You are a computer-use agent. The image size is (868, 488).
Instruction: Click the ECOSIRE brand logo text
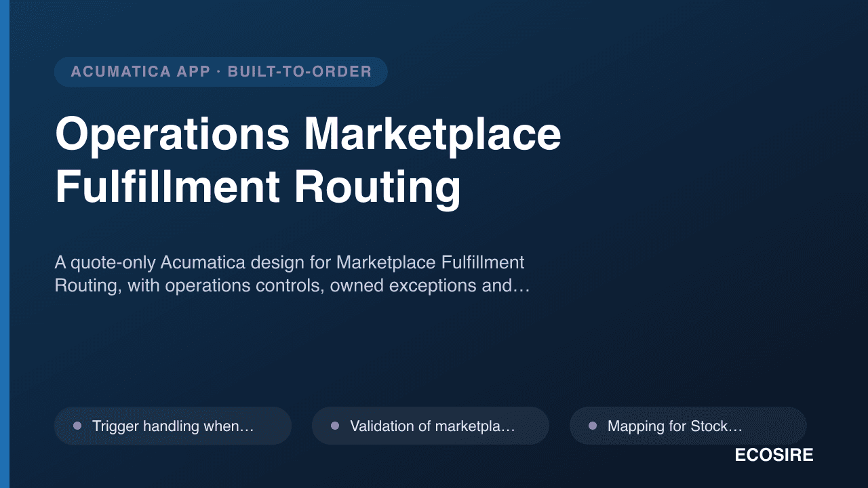tap(774, 455)
